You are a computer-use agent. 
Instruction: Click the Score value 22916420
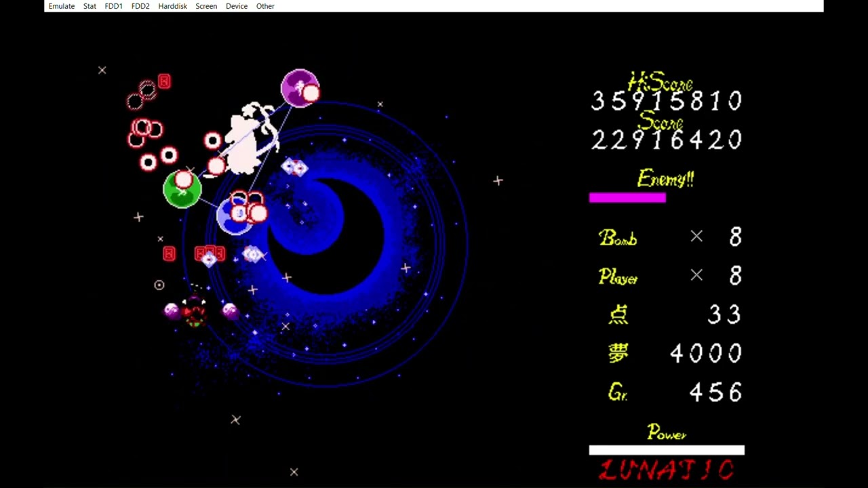(667, 140)
